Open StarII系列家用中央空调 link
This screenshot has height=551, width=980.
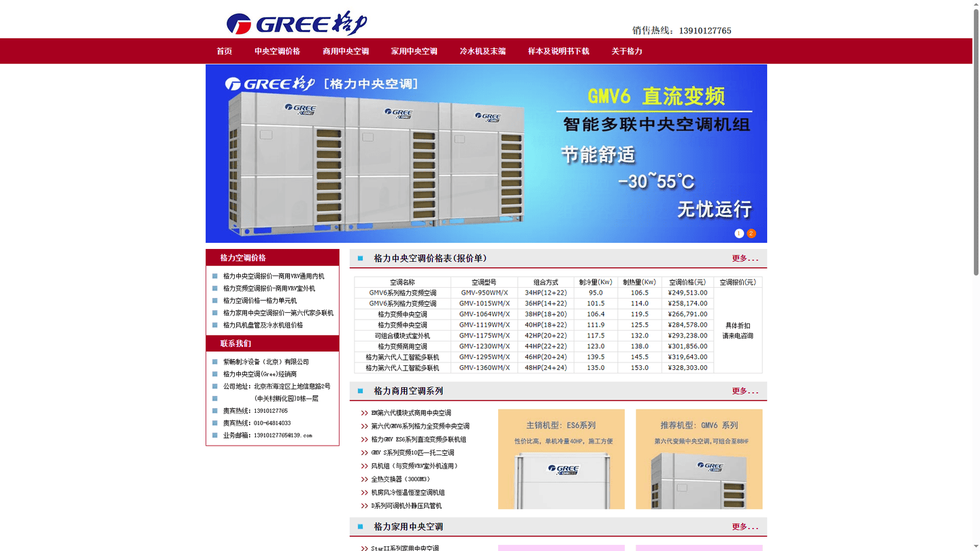click(x=405, y=548)
